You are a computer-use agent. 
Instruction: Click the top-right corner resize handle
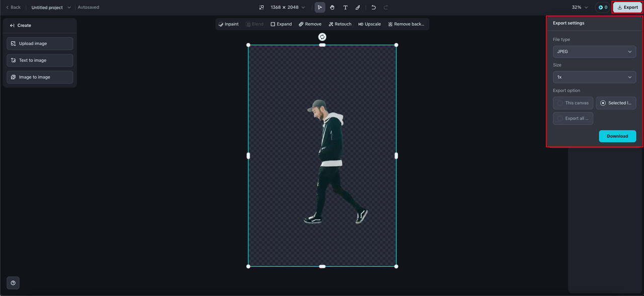pyautogui.click(x=396, y=45)
